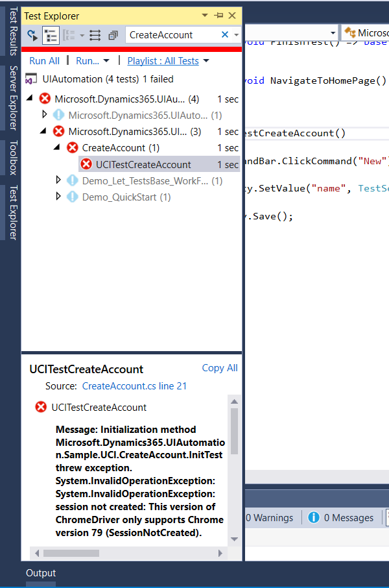This screenshot has width=389, height=588.
Task: Click not-run icon beside Demo_Let_TestsBase_WorkF...
Action: point(73,181)
